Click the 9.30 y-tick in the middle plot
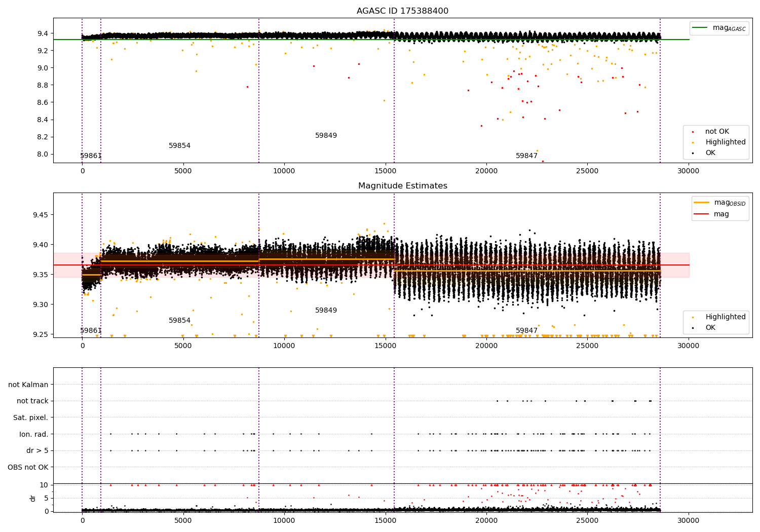Viewport: 760px width, 532px height. 41,305
